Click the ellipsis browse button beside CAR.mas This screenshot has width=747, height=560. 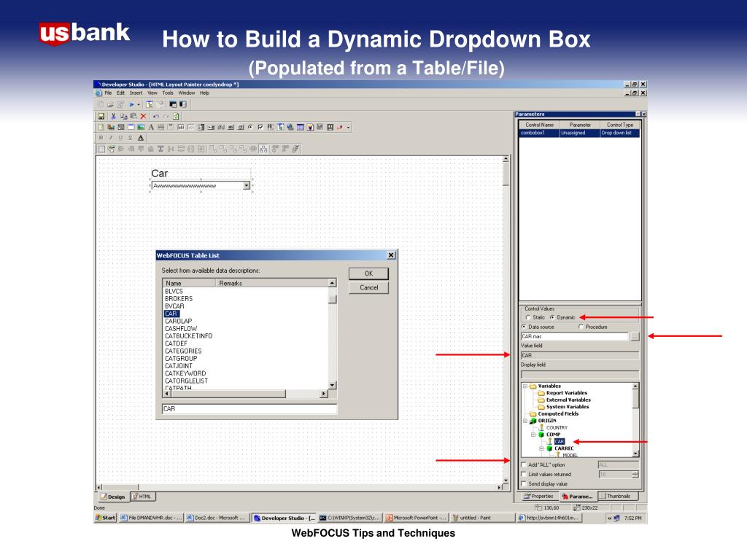(x=635, y=337)
